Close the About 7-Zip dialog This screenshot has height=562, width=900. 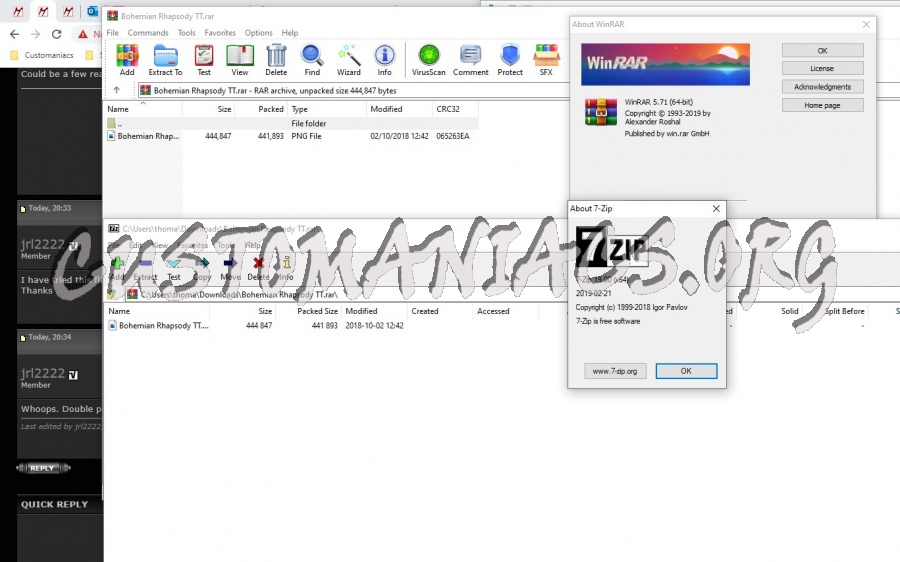point(716,208)
